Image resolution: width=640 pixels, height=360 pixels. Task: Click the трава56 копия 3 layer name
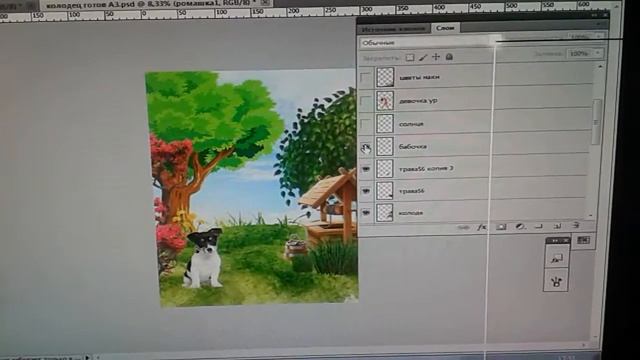(426, 169)
